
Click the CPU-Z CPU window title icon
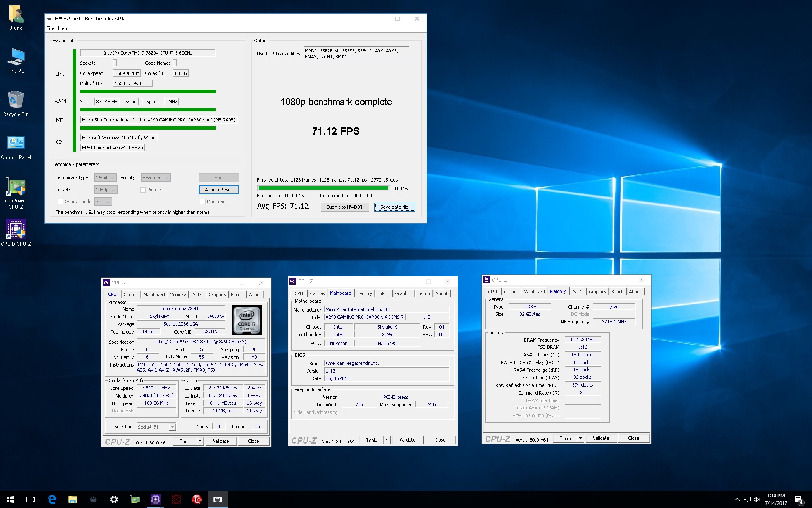106,282
